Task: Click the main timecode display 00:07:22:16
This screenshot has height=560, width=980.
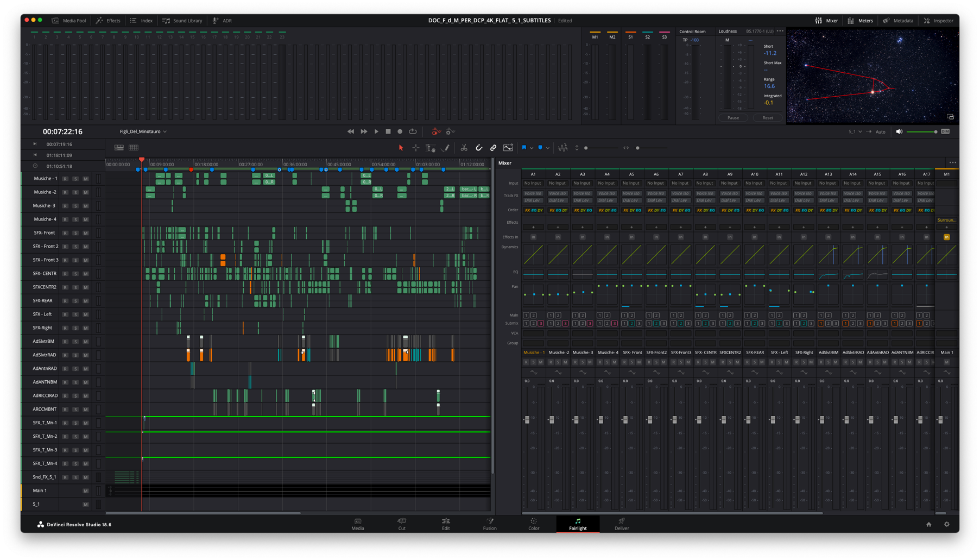Action: (63, 131)
